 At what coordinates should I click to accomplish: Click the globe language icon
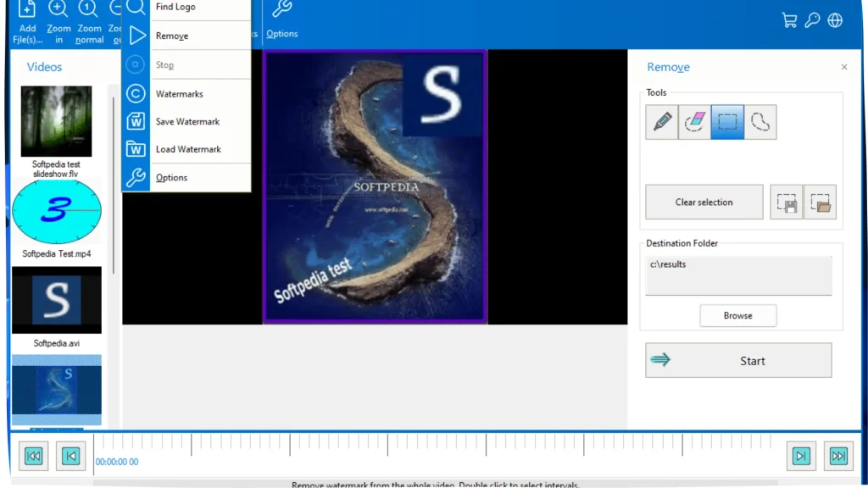point(835,21)
